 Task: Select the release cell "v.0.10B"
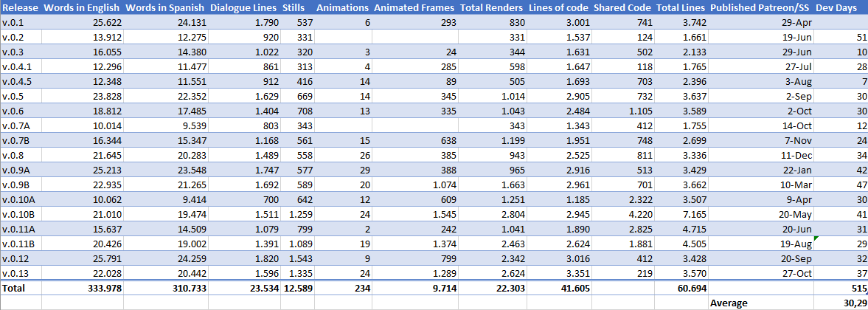click(21, 214)
